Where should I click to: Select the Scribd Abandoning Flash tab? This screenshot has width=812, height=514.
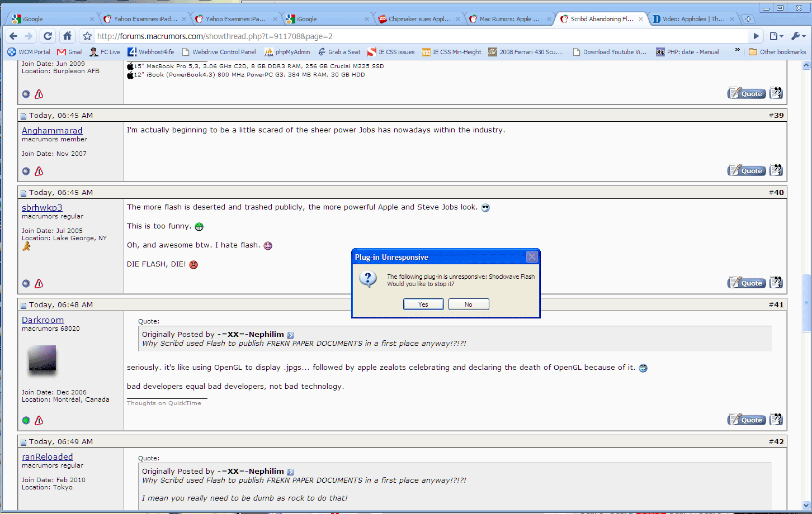coord(602,19)
